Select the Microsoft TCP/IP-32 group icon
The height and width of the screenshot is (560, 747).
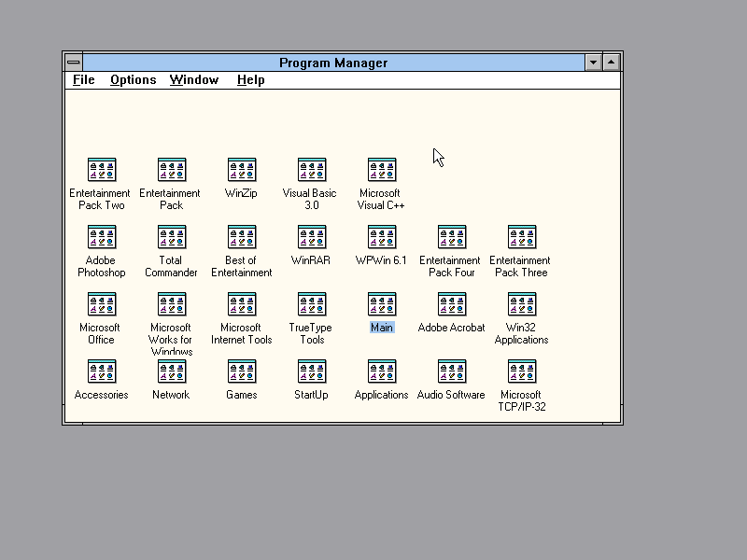pyautogui.click(x=522, y=371)
